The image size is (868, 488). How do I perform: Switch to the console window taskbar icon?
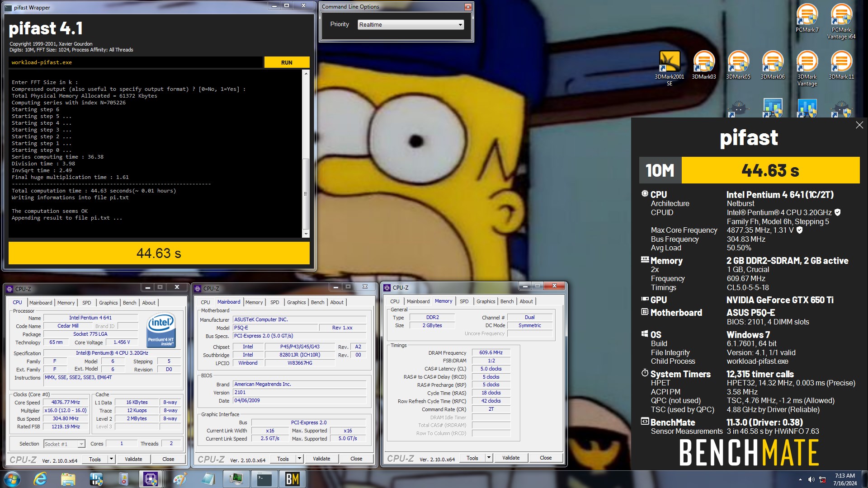264,479
